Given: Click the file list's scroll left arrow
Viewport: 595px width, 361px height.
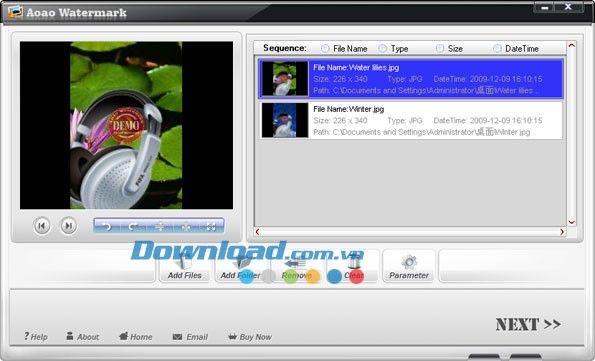Looking at the screenshot, I should pyautogui.click(x=258, y=232).
